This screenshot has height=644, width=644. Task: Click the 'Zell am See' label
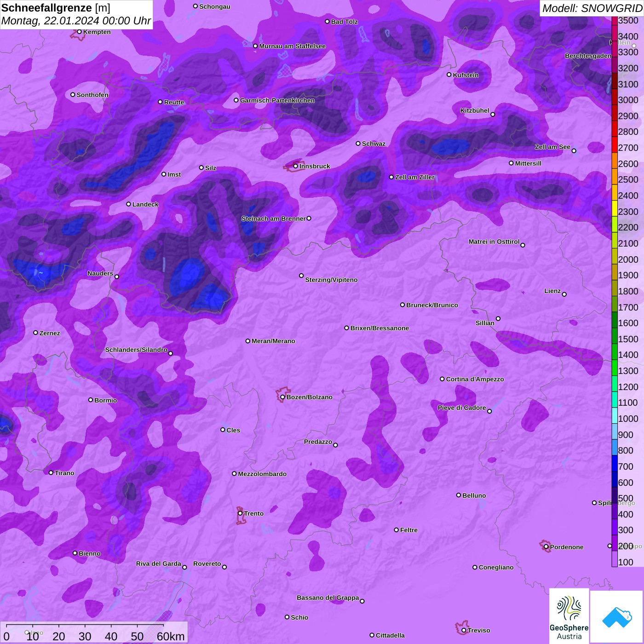pyautogui.click(x=552, y=147)
